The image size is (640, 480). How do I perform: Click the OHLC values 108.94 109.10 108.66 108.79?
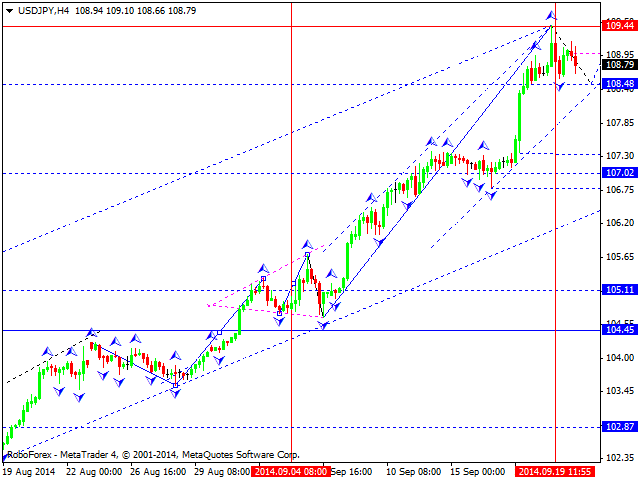[x=136, y=11]
